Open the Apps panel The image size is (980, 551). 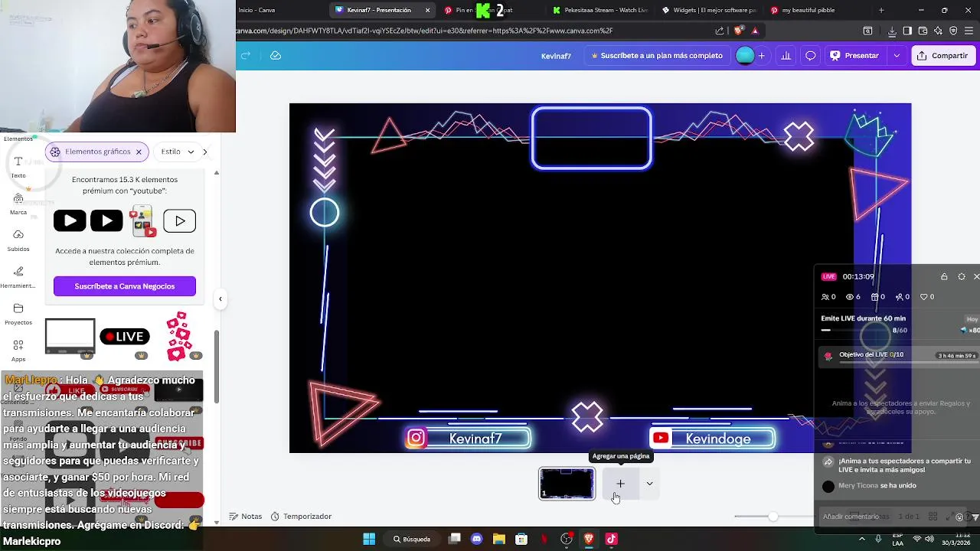pos(18,350)
